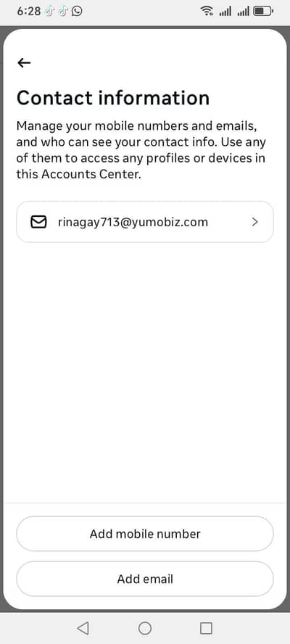Tap the Android back triangle button
Viewport: 290px width, 644px height.
click(x=83, y=627)
